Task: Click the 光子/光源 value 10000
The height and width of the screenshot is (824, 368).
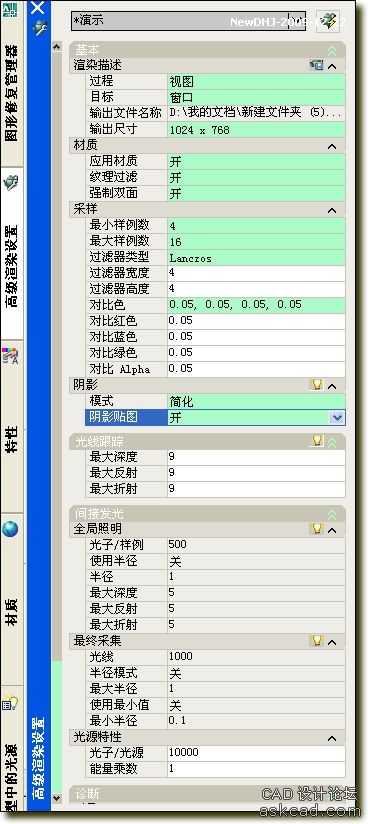Action: 256,753
